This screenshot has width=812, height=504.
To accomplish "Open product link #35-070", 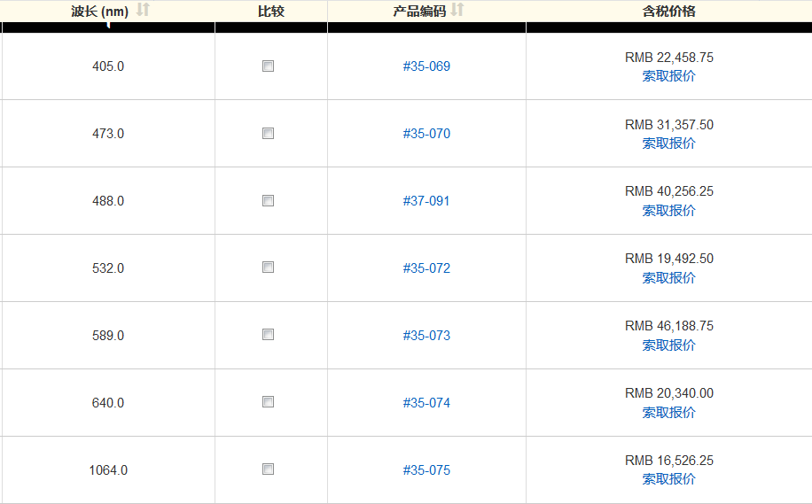I will click(426, 134).
